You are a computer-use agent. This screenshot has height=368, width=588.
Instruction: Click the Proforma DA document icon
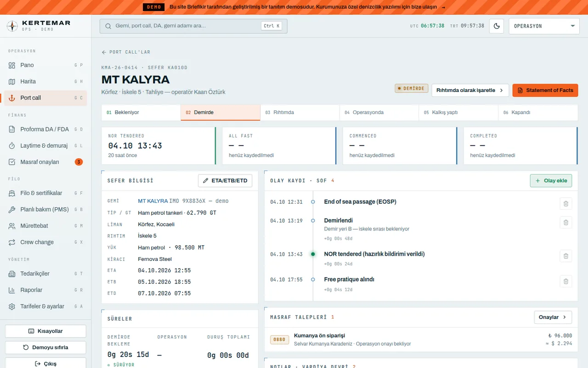[12, 129]
